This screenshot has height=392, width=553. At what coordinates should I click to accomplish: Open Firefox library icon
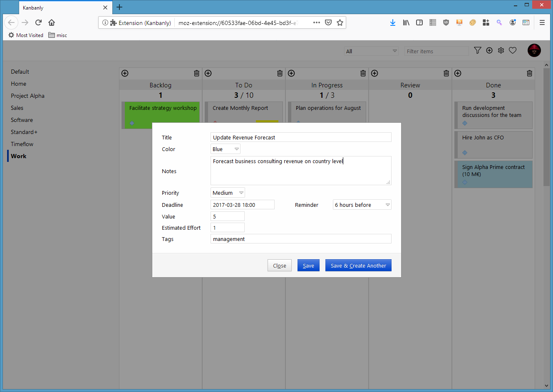point(406,22)
